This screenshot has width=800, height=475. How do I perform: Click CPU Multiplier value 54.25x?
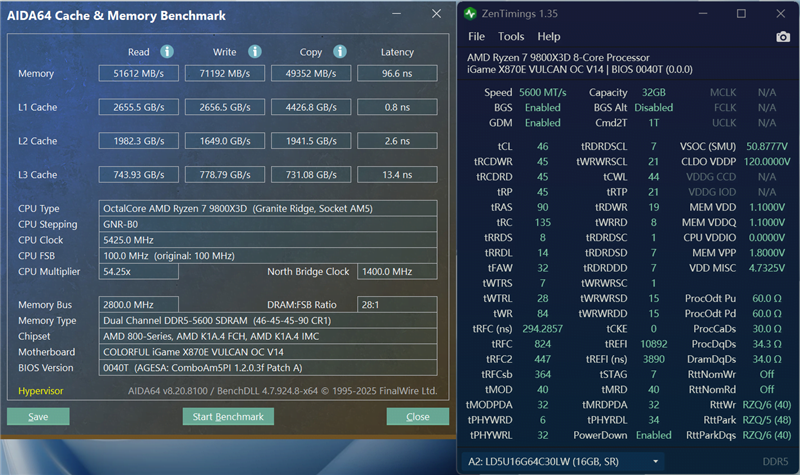pyautogui.click(x=139, y=271)
